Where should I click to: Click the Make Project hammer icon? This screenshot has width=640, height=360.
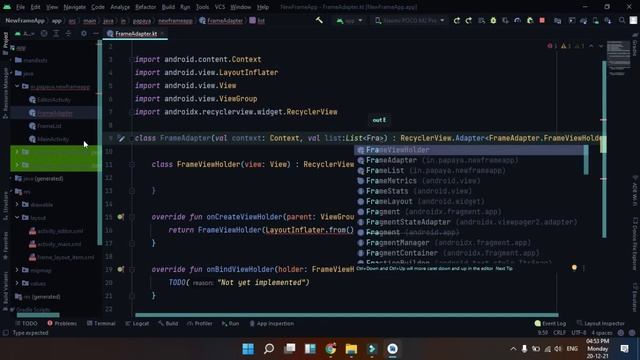319,20
